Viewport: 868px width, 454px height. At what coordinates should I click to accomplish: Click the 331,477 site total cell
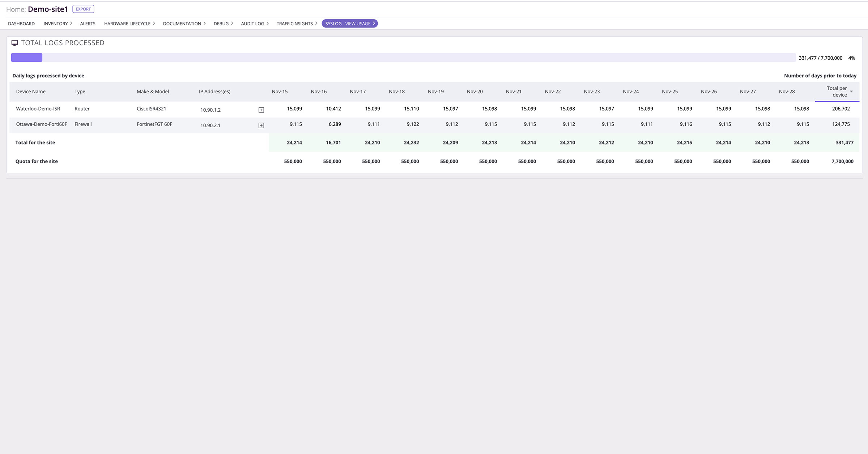click(844, 142)
